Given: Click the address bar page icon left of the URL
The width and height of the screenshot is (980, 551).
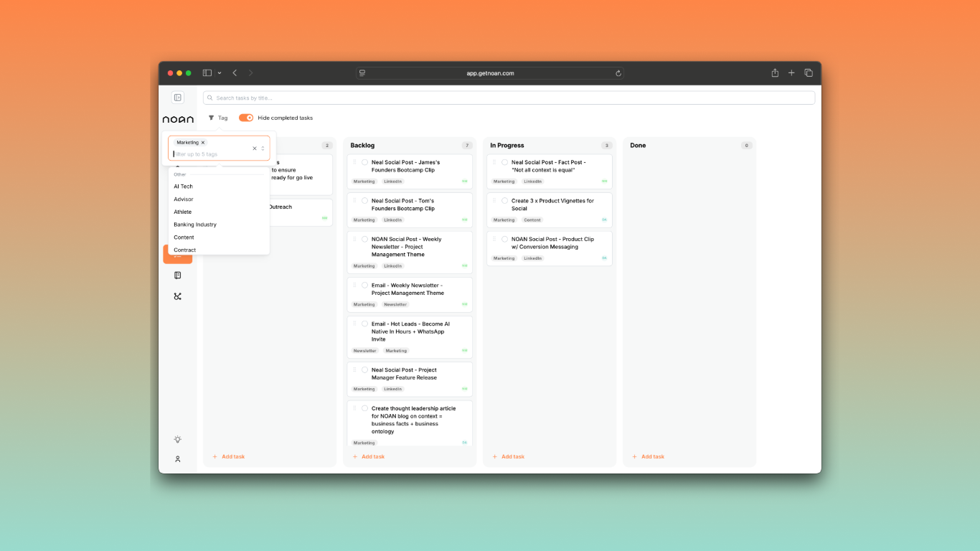Looking at the screenshot, I should (x=362, y=73).
